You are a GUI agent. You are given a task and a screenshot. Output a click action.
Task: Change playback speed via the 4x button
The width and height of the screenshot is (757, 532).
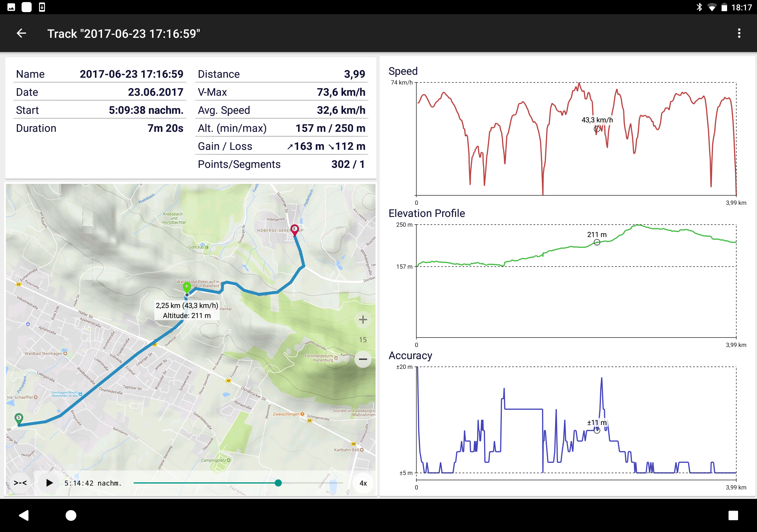coord(363,483)
